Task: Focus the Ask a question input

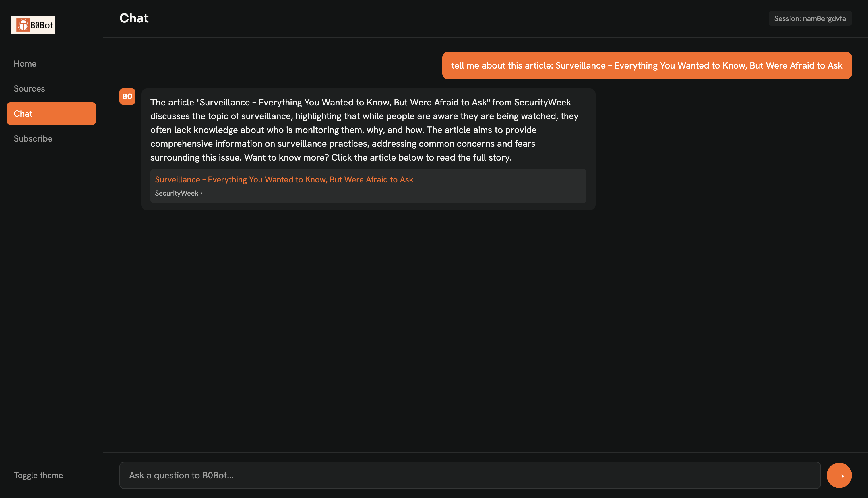Action: [470, 475]
